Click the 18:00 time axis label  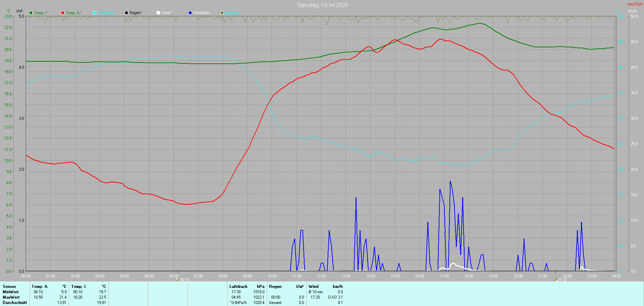469,276
